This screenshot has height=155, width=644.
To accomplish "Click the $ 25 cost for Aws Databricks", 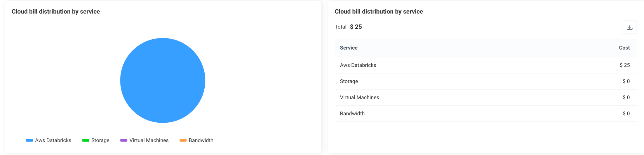I will [x=625, y=65].
